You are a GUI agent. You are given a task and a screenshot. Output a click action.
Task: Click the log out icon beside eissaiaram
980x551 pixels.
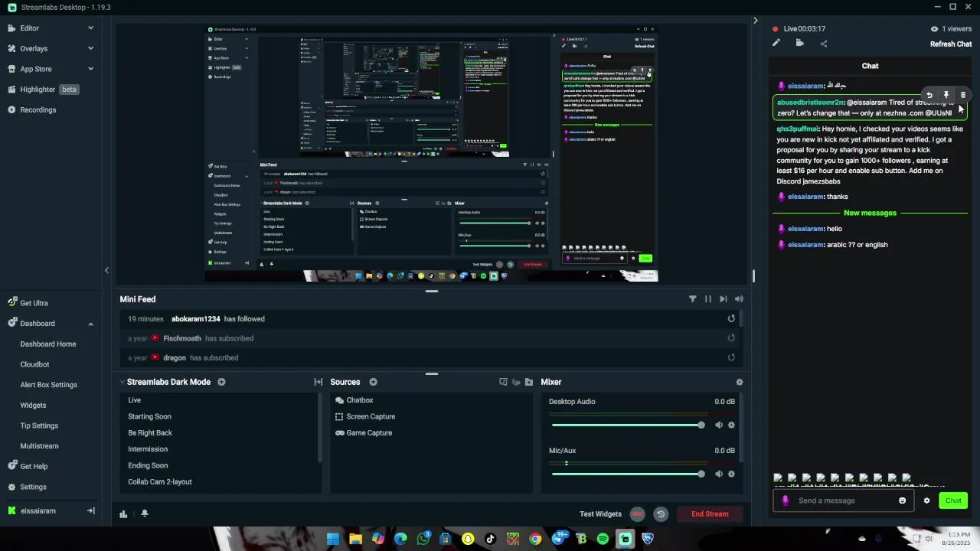(x=90, y=510)
